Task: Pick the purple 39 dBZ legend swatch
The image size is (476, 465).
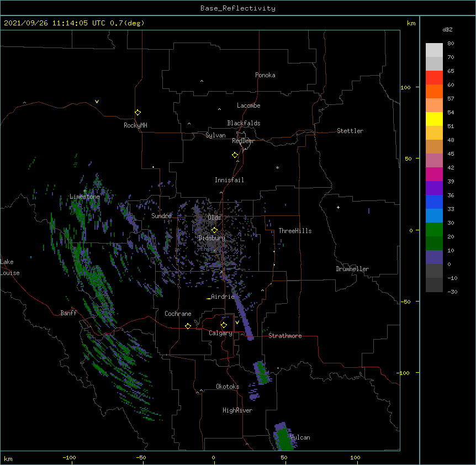Action: pos(434,188)
